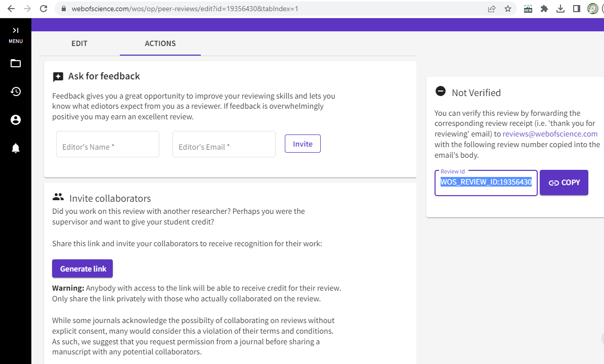Click the browser profile avatar
This screenshot has height=364, width=604.
tap(593, 8)
